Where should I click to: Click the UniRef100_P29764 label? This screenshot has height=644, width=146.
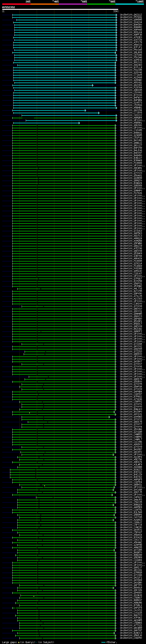pyautogui.click(x=131, y=88)
